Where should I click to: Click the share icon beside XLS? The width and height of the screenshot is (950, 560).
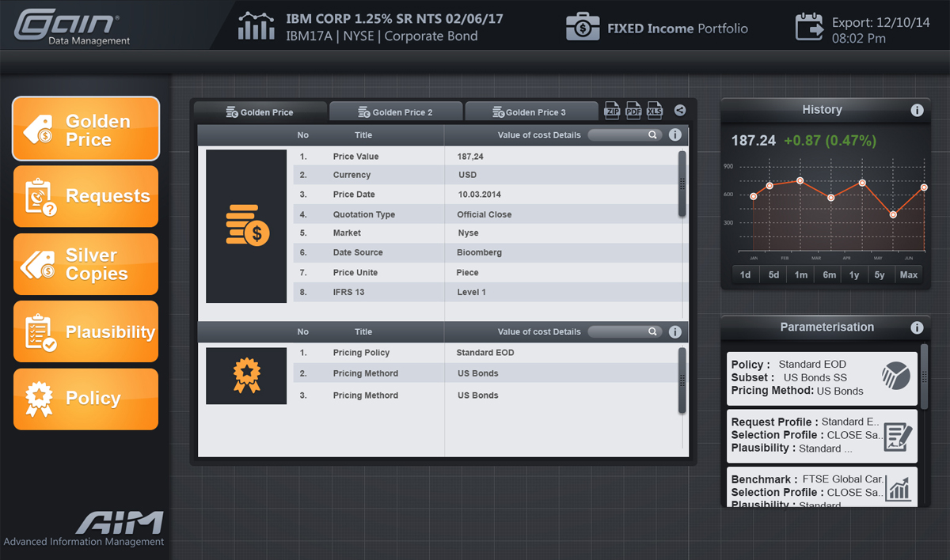point(680,111)
